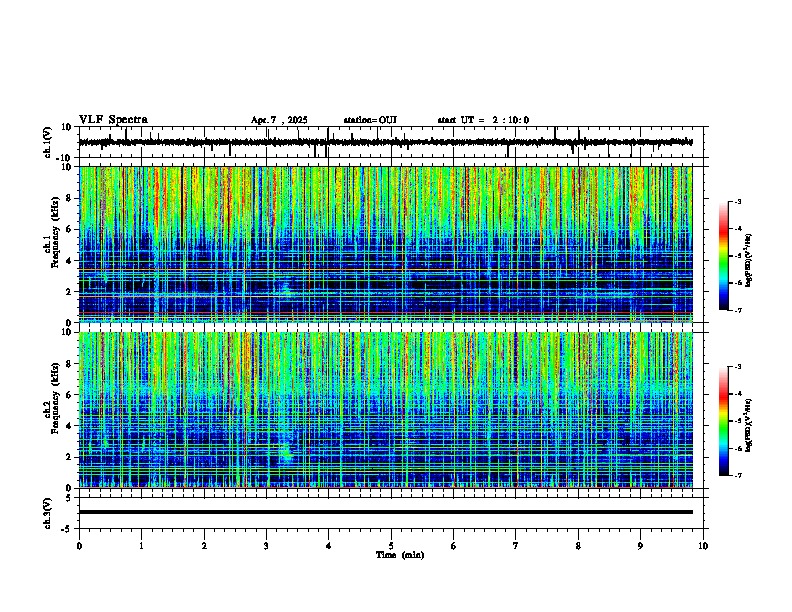Click the "4" kHz tick of ch.2 spectrogram
Viewport: 792px width, 612px height.
coord(70,426)
